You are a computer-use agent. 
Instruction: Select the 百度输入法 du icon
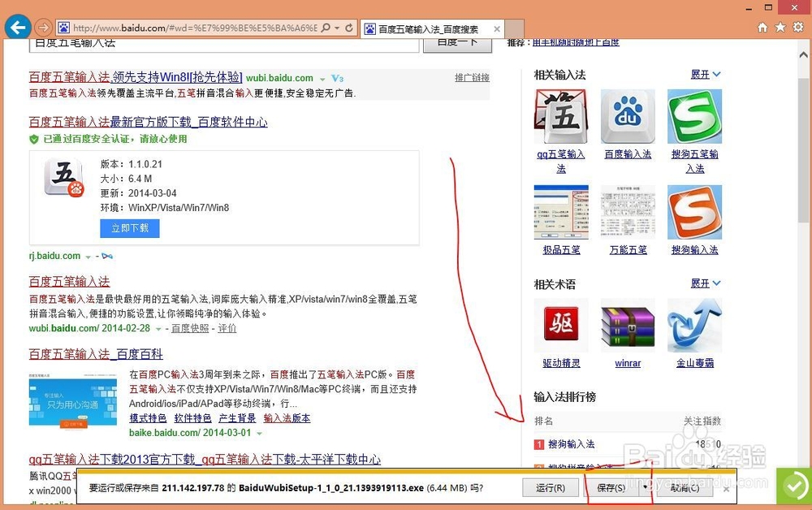[x=628, y=116]
